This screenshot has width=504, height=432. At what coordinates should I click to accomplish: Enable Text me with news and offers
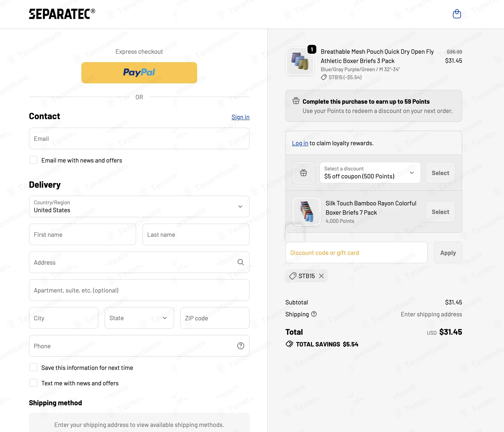(x=33, y=383)
